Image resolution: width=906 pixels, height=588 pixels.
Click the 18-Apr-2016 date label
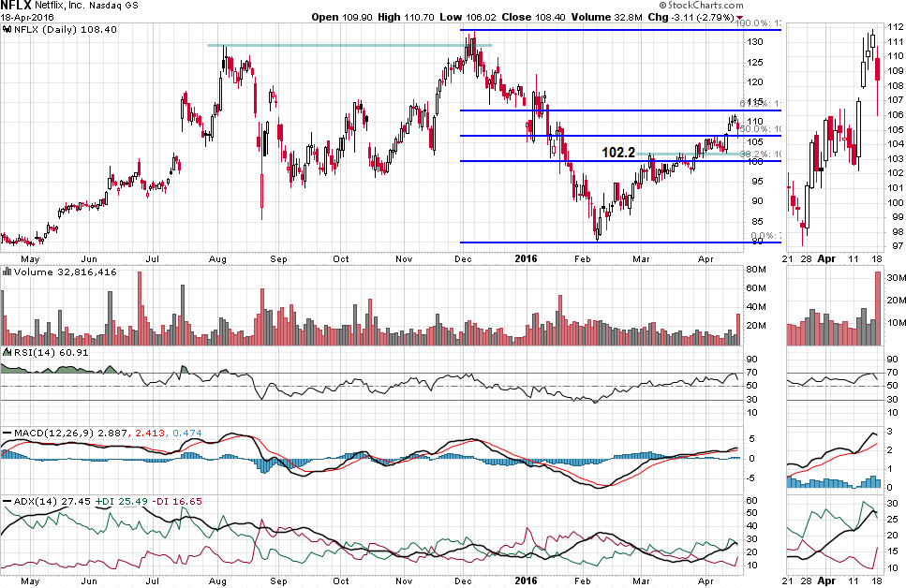click(27, 18)
